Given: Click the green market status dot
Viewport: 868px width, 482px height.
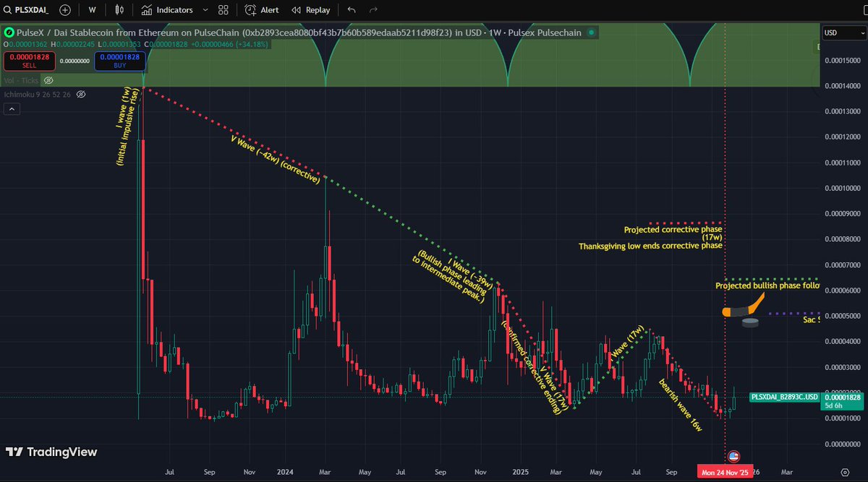Looking at the screenshot, I should click(x=591, y=33).
